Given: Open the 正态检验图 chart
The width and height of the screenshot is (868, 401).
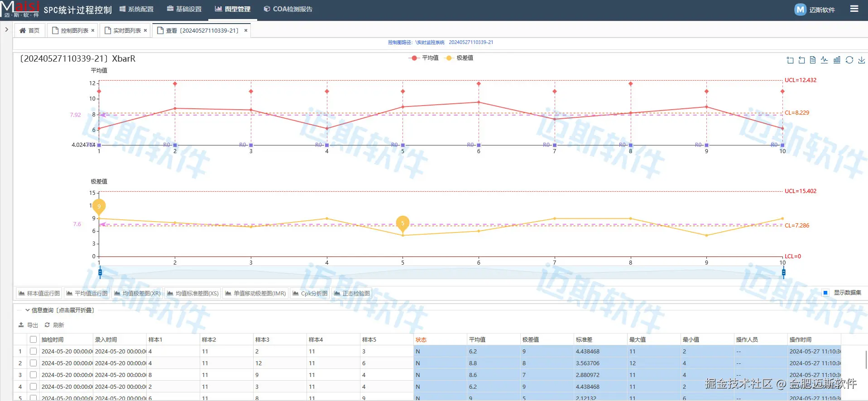Looking at the screenshot, I should tap(352, 293).
